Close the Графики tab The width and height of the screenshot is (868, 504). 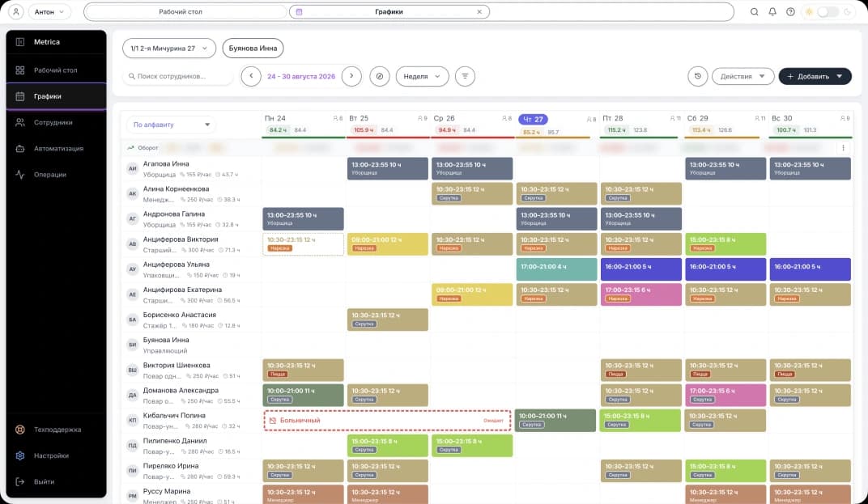pos(479,11)
